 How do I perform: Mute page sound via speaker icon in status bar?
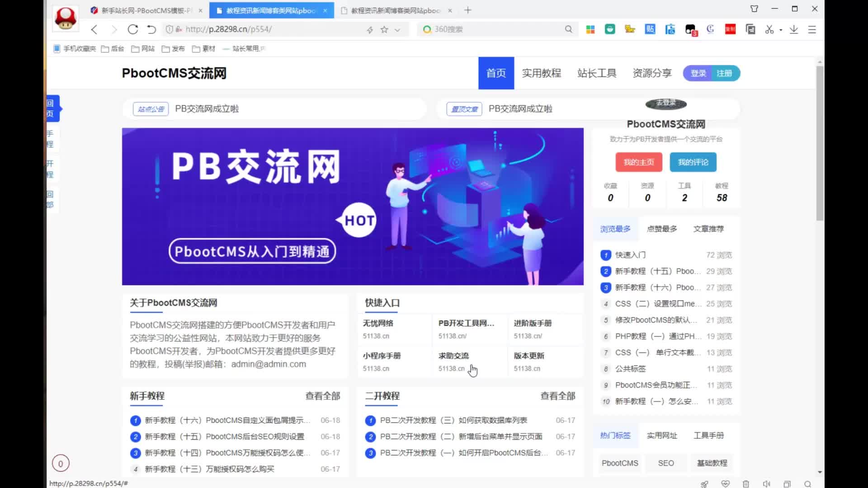coord(766,483)
